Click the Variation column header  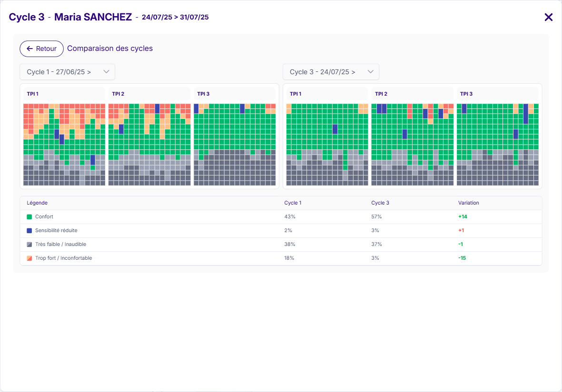(x=468, y=203)
